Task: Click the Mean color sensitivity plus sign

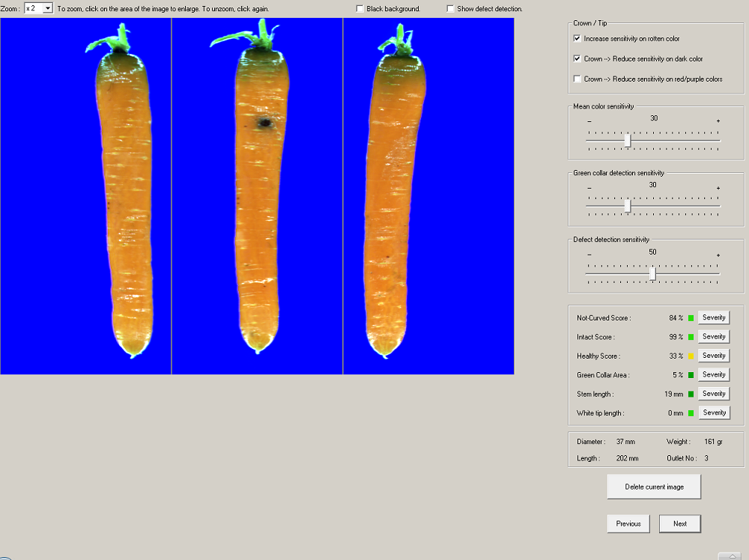Action: tap(718, 121)
